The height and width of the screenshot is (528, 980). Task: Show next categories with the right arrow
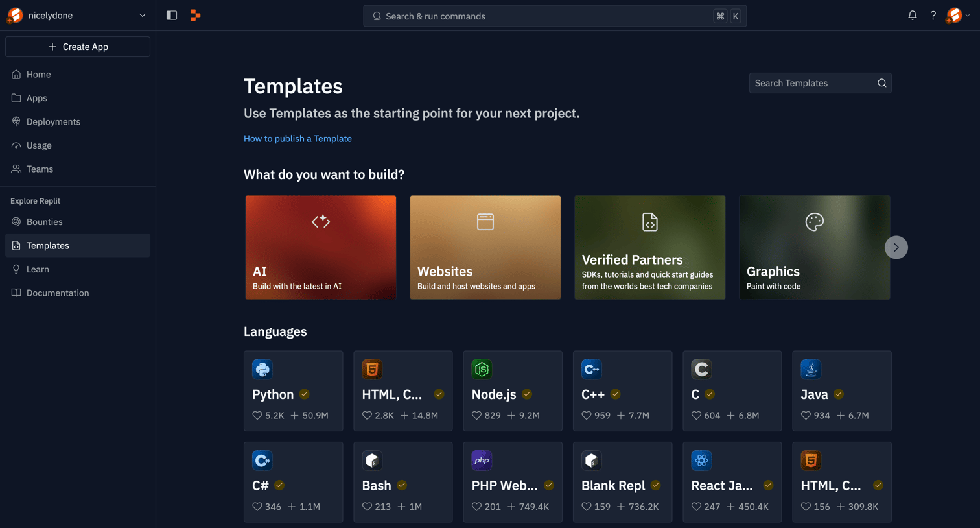click(896, 247)
